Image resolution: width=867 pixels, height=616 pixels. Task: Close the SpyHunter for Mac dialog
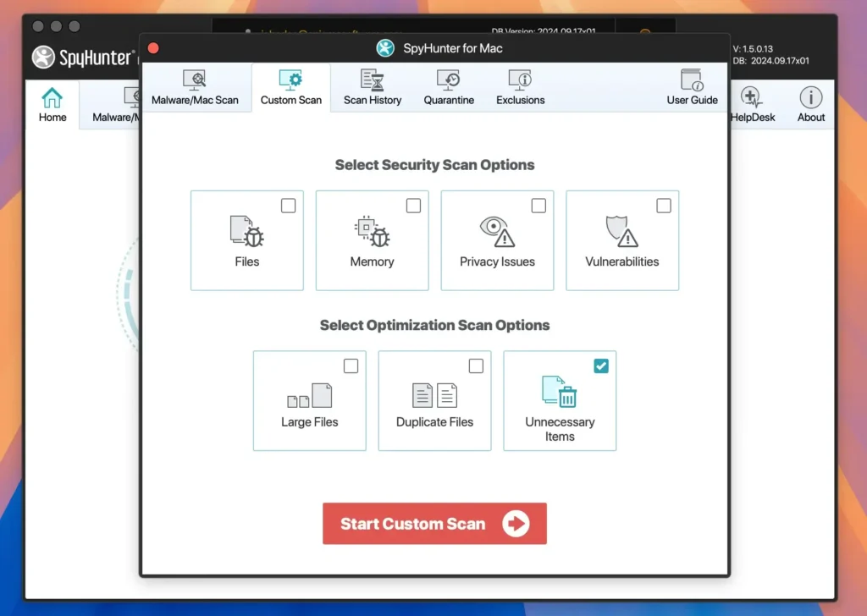154,48
